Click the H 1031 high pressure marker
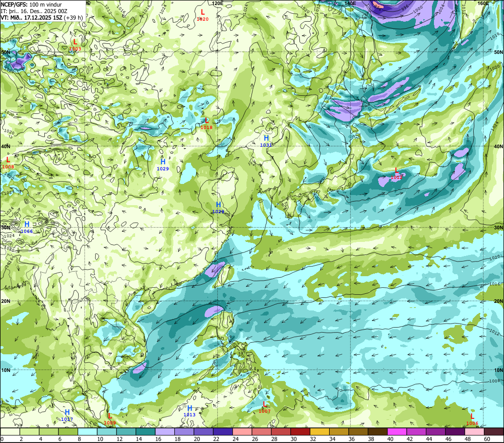Screen dimensions: 504x443 (266, 141)
